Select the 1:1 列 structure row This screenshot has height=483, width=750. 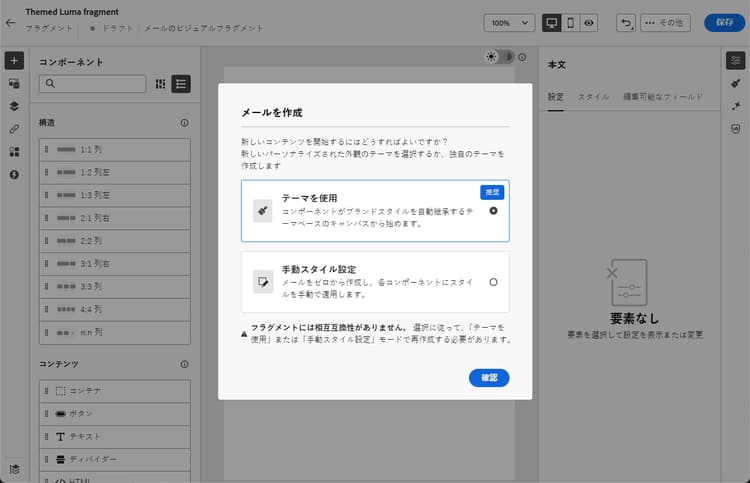[115, 150]
